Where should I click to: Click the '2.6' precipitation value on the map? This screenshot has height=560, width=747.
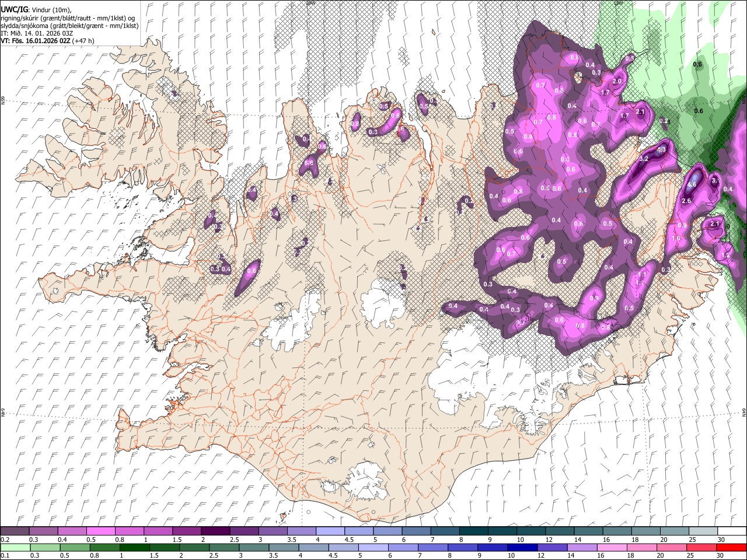[686, 201]
